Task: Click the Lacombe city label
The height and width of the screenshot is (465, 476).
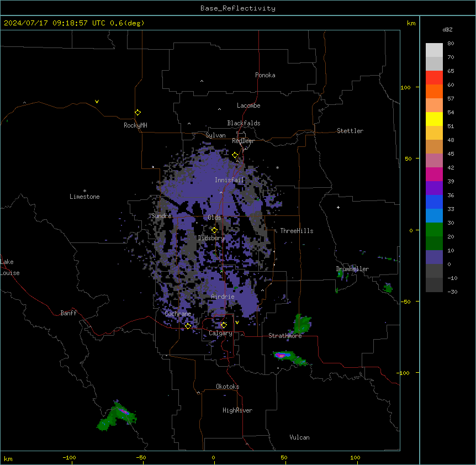Action: tap(248, 105)
